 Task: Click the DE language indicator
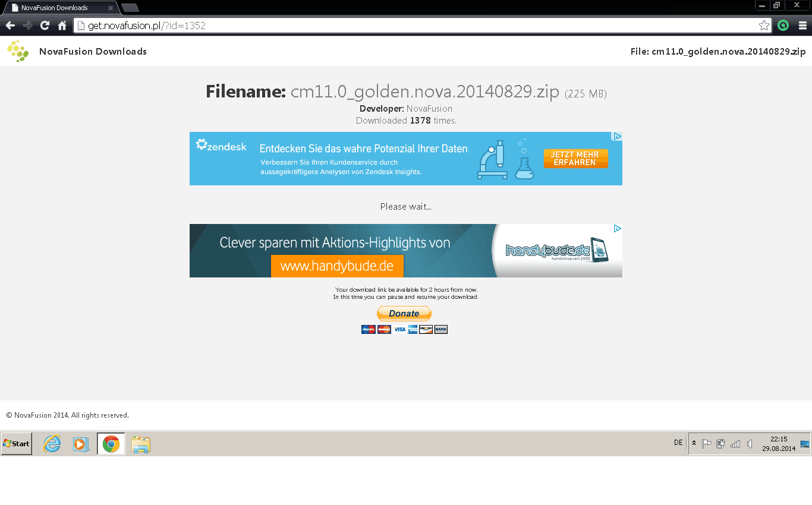point(678,443)
